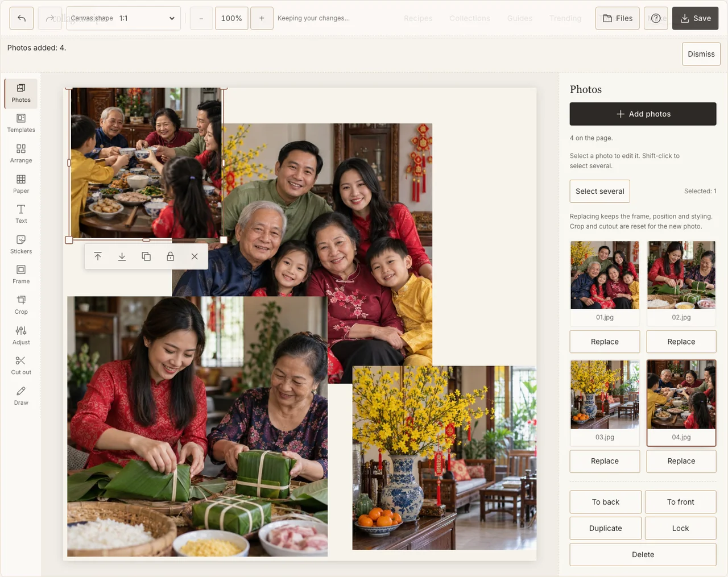
Task: Click the 100% zoom level field
Action: coord(231,18)
